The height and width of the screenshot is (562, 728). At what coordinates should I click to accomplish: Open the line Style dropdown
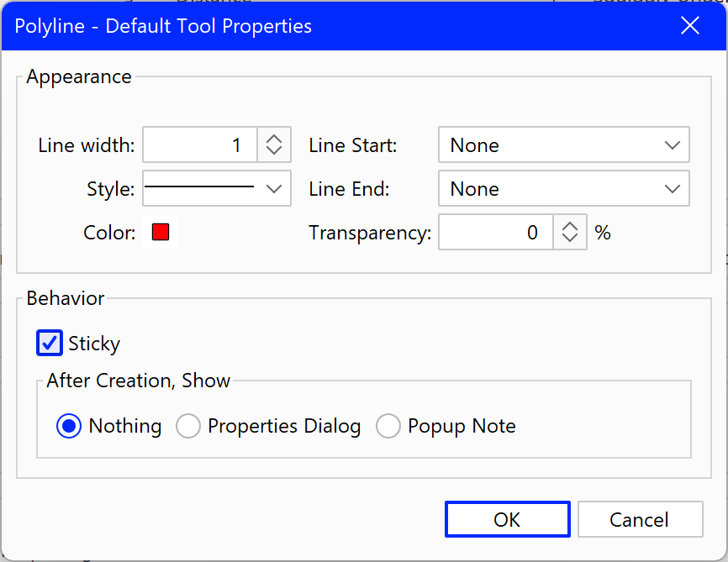217,188
